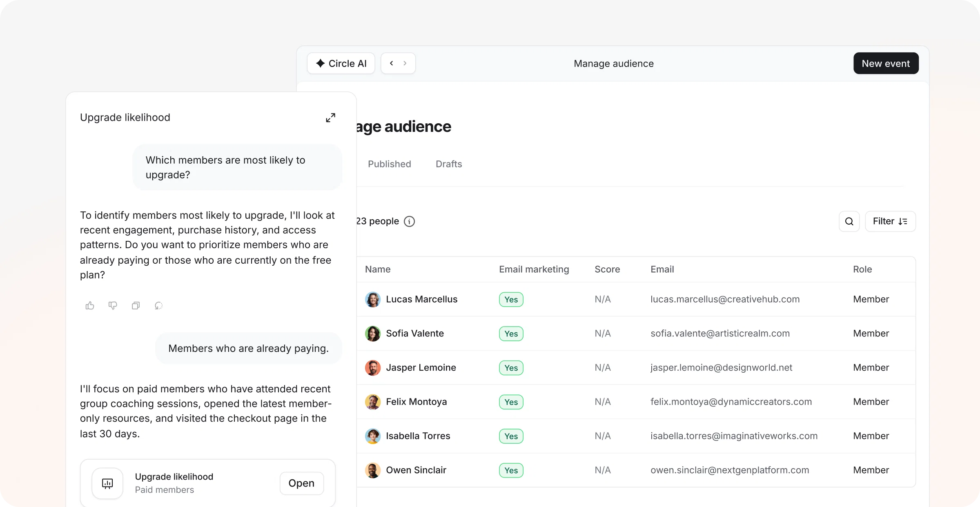The height and width of the screenshot is (507, 980).
Task: Open the Upgrade likelihood Paid members report
Action: tap(301, 483)
